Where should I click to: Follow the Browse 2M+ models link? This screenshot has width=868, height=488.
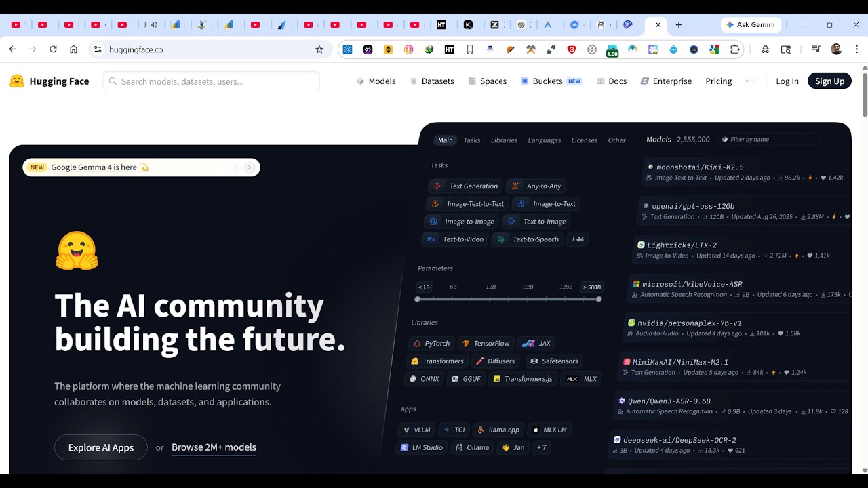click(x=214, y=447)
